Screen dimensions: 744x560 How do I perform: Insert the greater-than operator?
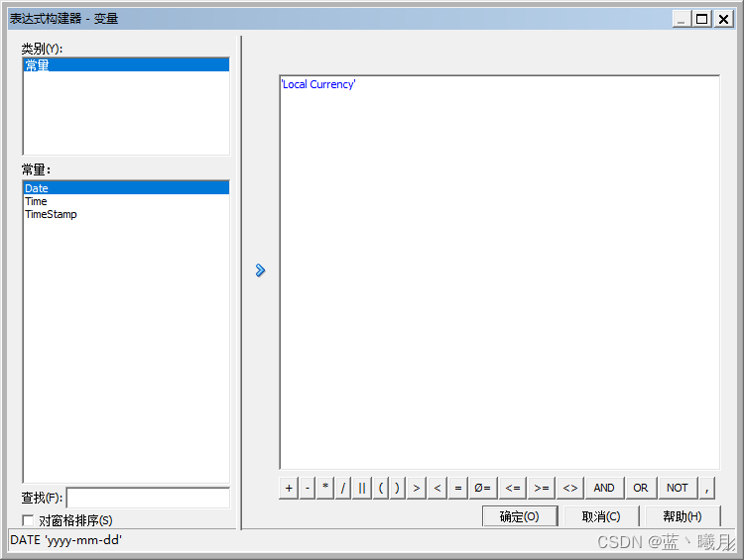click(416, 488)
